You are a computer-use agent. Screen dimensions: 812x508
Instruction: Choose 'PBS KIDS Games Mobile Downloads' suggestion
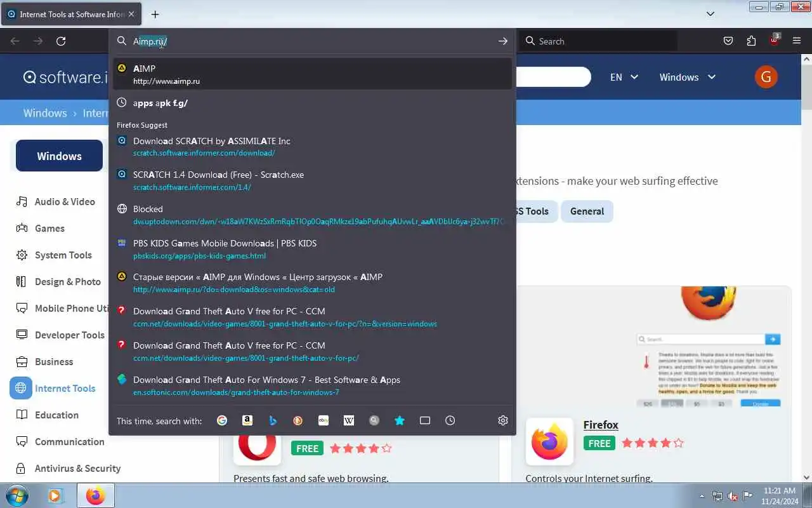(x=312, y=249)
